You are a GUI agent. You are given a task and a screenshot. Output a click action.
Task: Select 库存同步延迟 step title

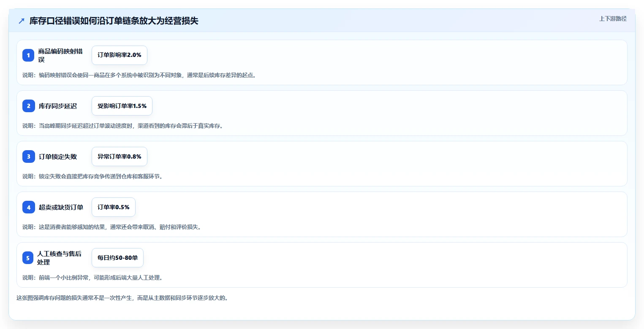coord(58,106)
